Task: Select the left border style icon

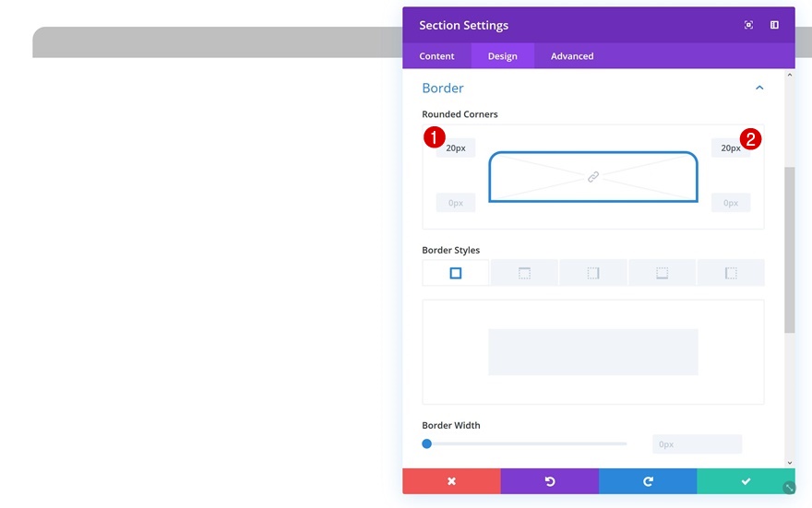Action: point(731,273)
